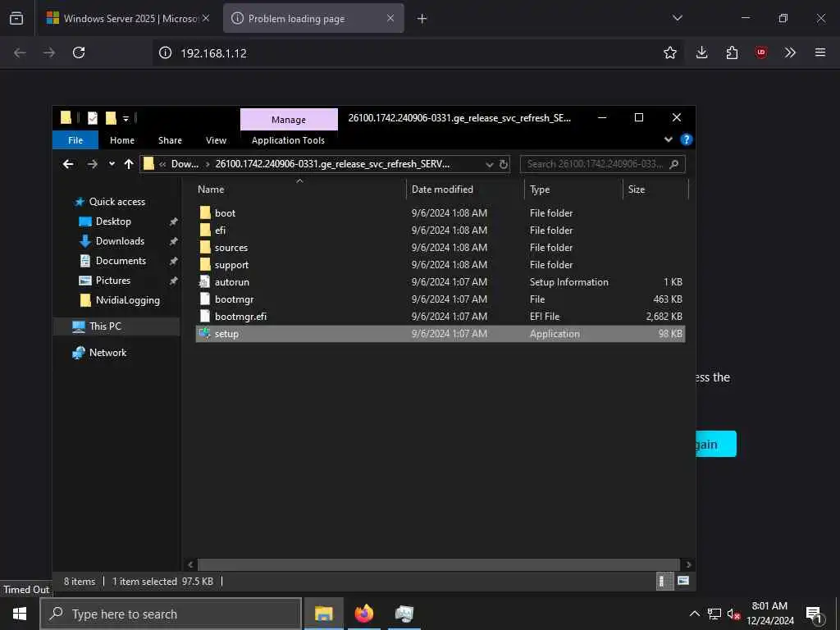Open Application Tools ribbon tab
Screen dimensions: 840x630
[x=288, y=140]
